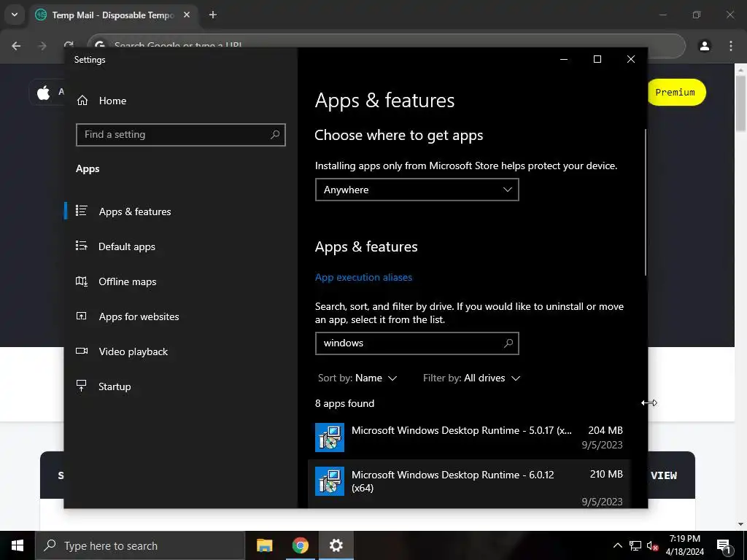747x560 pixels.
Task: Open File Explorer from taskbar
Action: click(x=264, y=545)
